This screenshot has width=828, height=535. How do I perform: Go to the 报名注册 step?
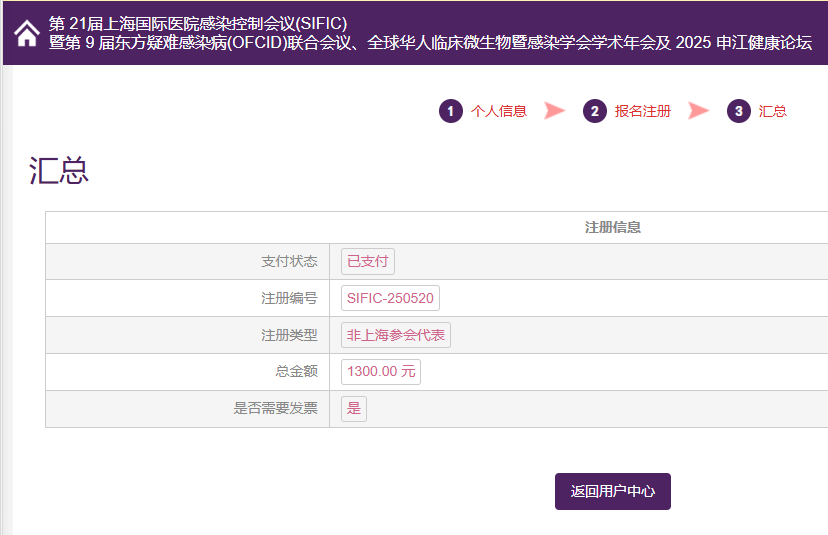[642, 111]
